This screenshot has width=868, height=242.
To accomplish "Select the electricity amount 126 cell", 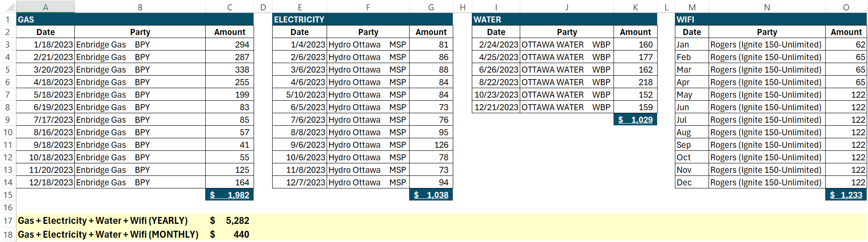I will tap(431, 145).
